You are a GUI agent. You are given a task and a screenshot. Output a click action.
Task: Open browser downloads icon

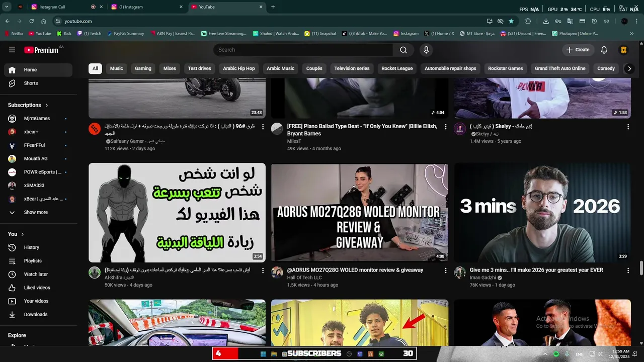[x=546, y=21]
